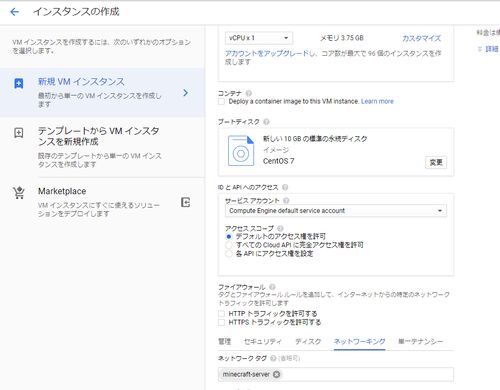Expand the 新規 VM インスタンス chevron arrow

186,93
